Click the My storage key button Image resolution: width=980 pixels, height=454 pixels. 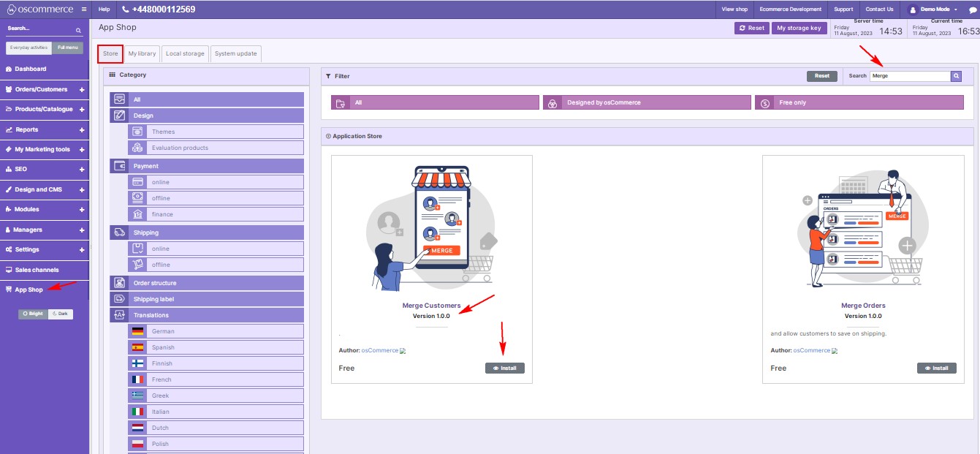(x=799, y=28)
